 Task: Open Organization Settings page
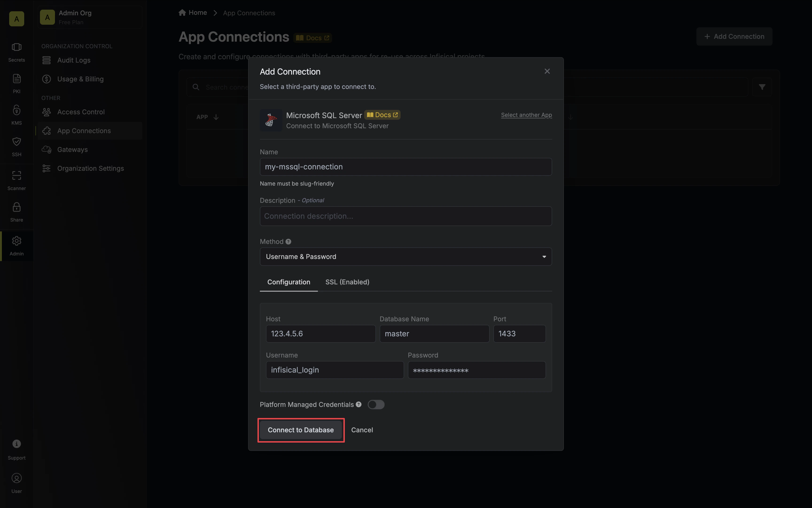click(90, 168)
